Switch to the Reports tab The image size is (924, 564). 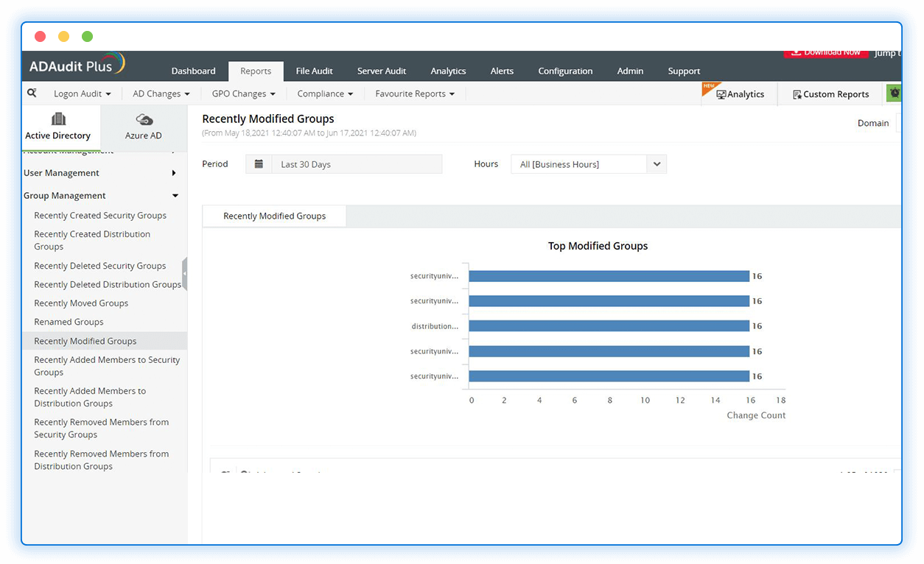click(256, 71)
